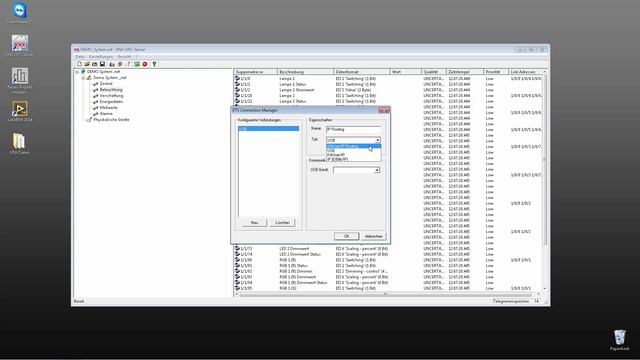The width and height of the screenshot is (640, 360).
Task: Click the dark green help toolbar icon
Action: coord(154,64)
